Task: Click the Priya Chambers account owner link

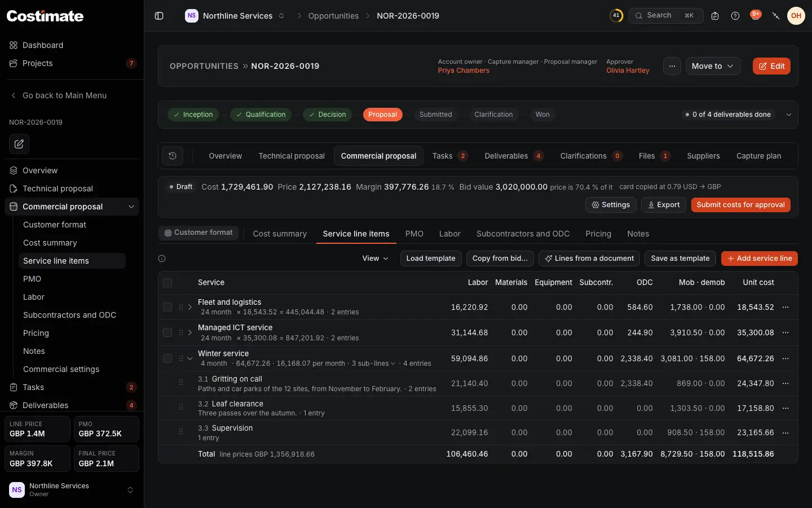Action: click(x=464, y=71)
